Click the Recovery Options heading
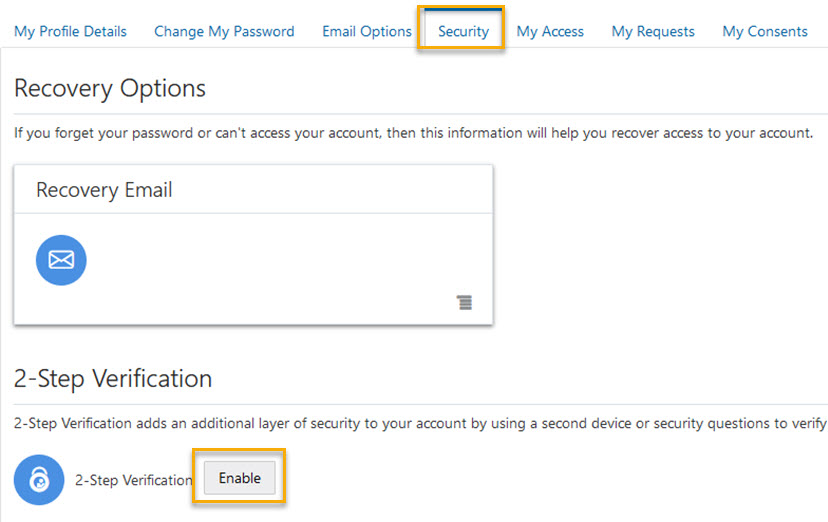Screen dimensions: 828x522 click(x=110, y=88)
